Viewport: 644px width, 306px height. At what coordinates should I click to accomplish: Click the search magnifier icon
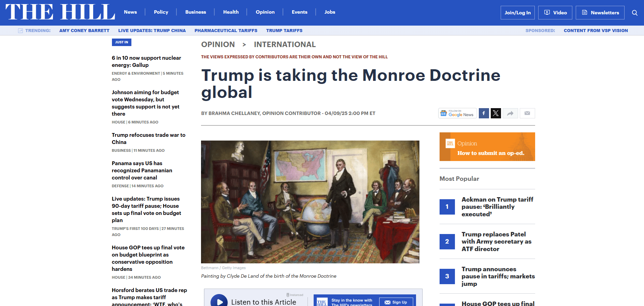coord(634,13)
